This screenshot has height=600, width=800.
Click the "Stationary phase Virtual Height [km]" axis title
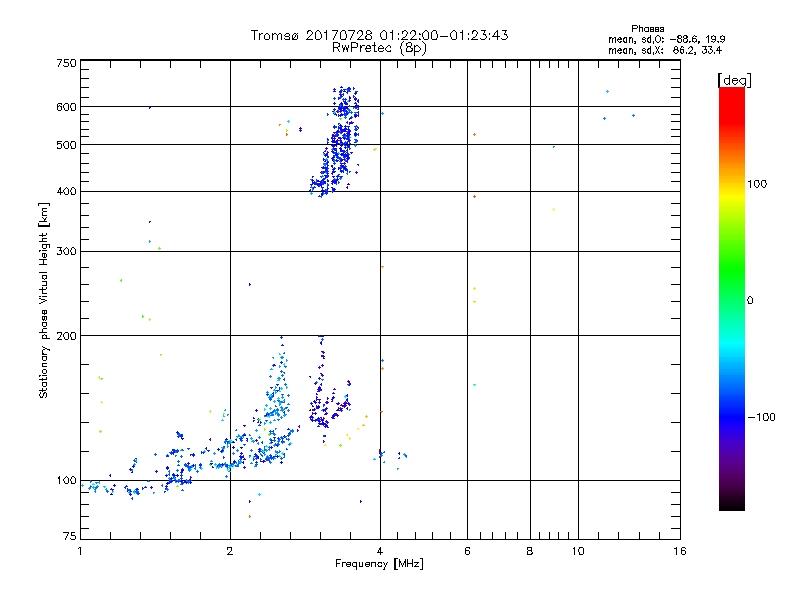[x=44, y=300]
